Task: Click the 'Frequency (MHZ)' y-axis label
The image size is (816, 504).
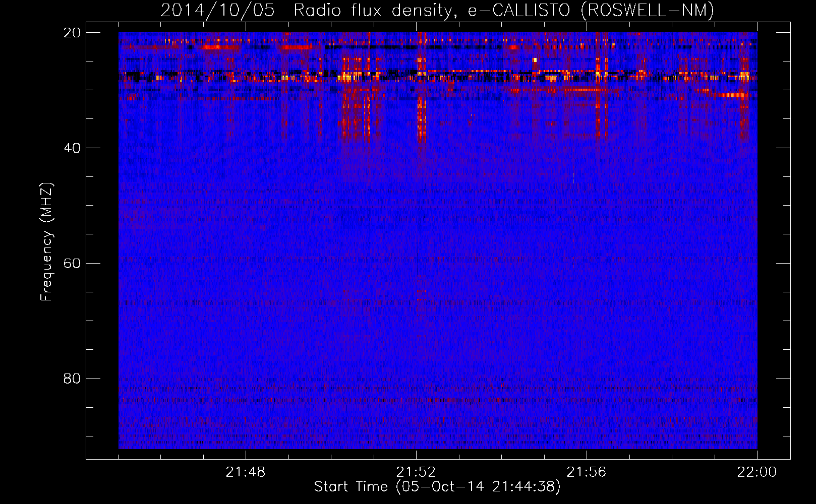Action: [x=46, y=242]
